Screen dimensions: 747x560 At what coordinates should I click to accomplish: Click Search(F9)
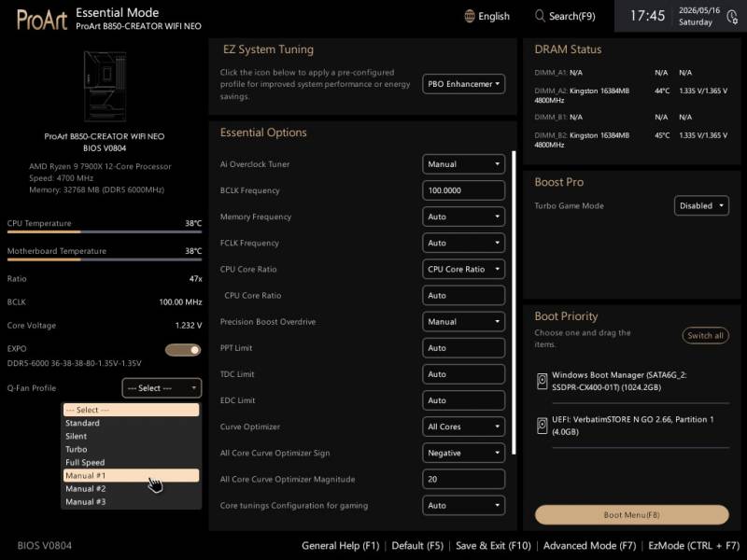[565, 16]
